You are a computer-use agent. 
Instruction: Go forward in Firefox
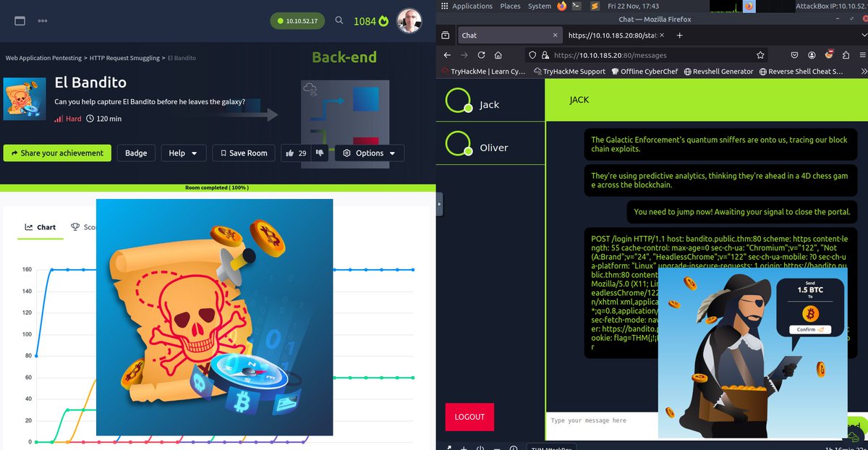pos(465,55)
